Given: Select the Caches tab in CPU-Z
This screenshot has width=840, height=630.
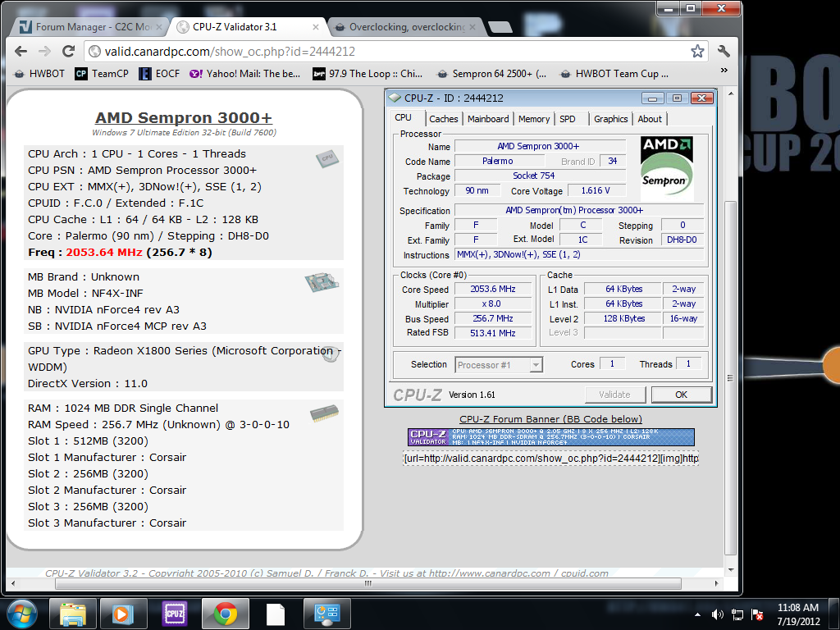Looking at the screenshot, I should click(444, 119).
